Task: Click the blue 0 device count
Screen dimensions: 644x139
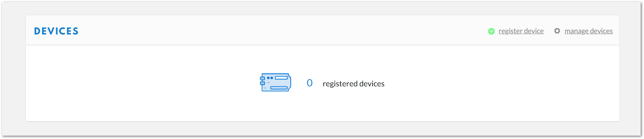Action: pyautogui.click(x=310, y=83)
